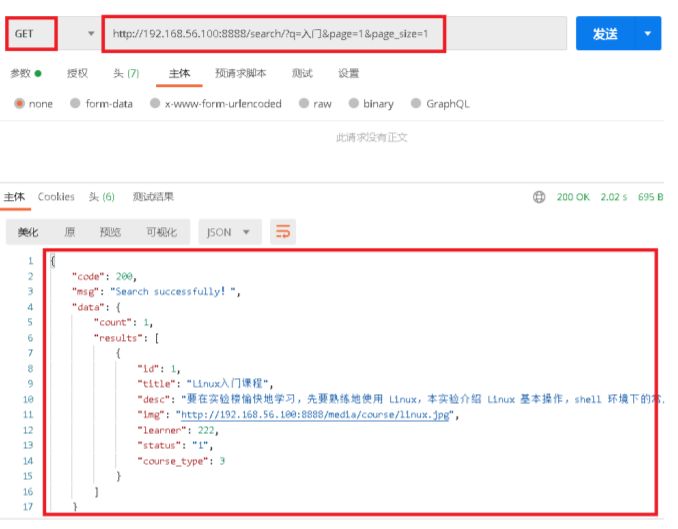The image size is (678, 529).
Task: Click the network globe icon
Action: [x=539, y=197]
